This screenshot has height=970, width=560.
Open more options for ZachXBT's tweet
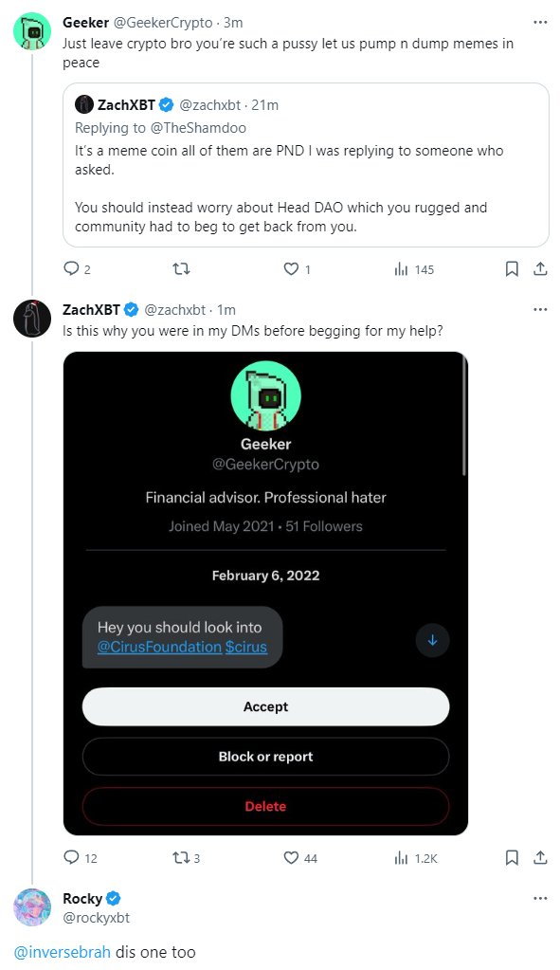point(540,309)
